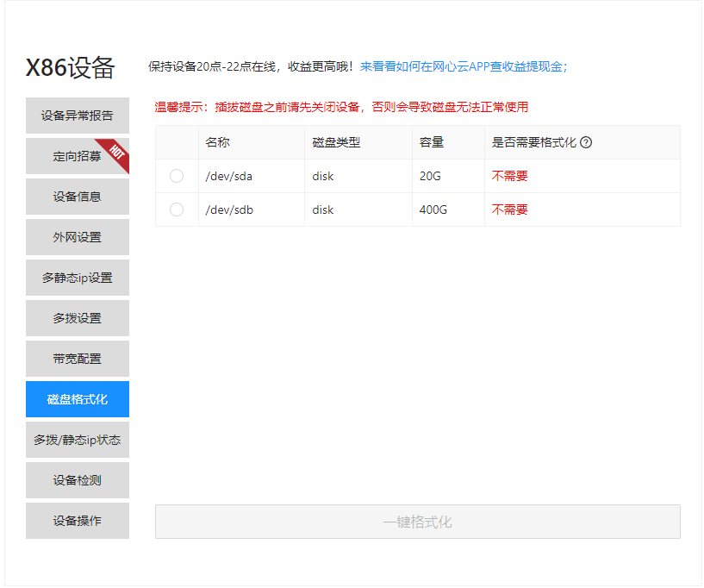Image resolution: width=704 pixels, height=588 pixels.
Task: Select the /dev/sda disk radio button
Action: click(177, 176)
